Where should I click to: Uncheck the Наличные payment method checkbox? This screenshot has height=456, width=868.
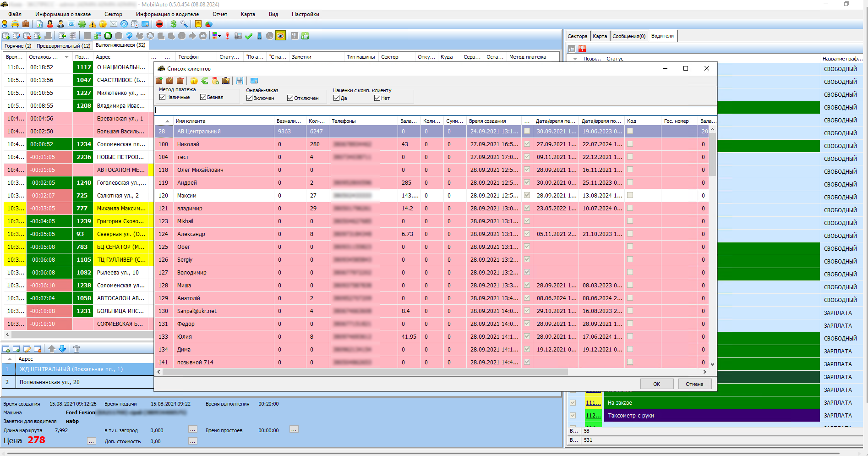pos(162,97)
